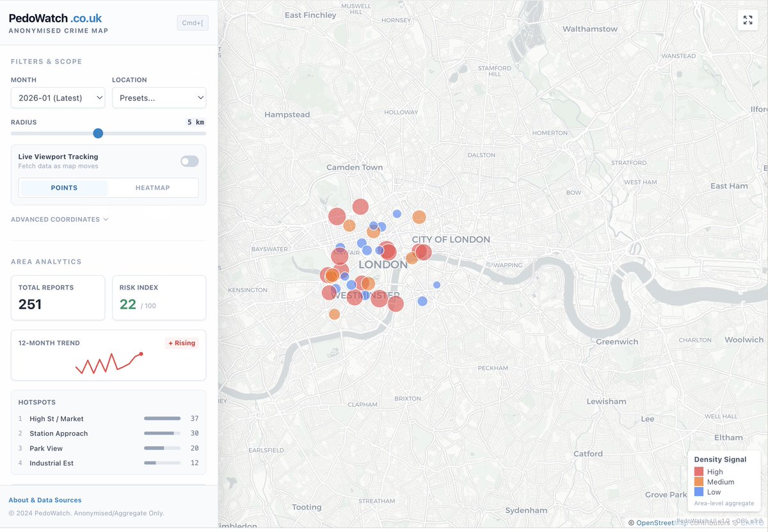Click the fullscreen map icon
Viewport: 768px width, 532px height.
(x=748, y=20)
